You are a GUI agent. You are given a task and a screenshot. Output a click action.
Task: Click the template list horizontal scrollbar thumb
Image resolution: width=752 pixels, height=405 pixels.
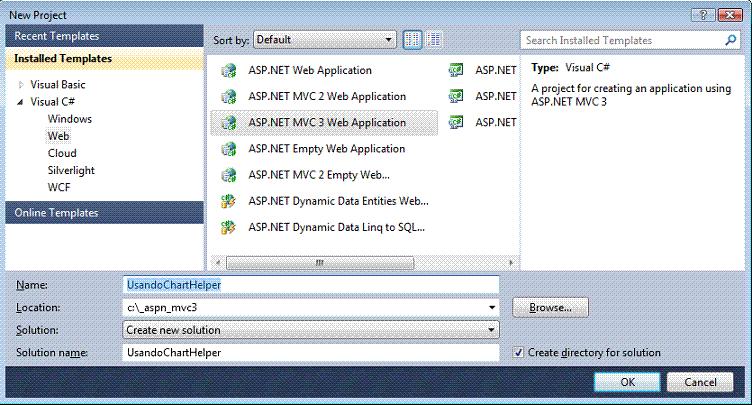pos(320,262)
